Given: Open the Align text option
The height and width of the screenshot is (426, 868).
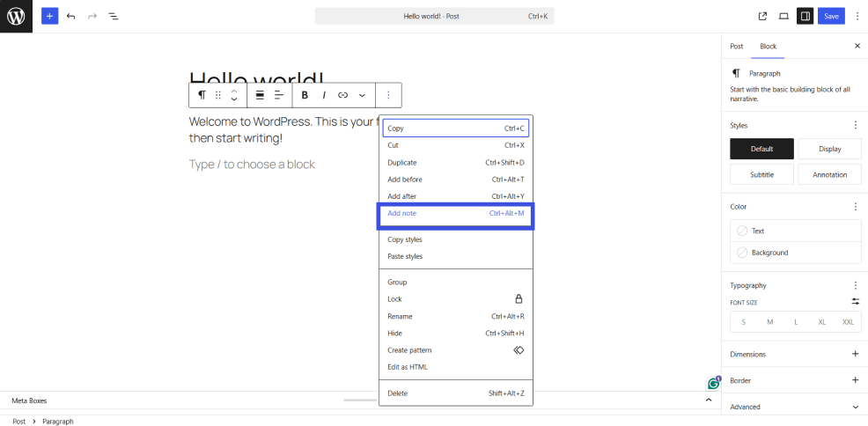Looking at the screenshot, I should [279, 95].
